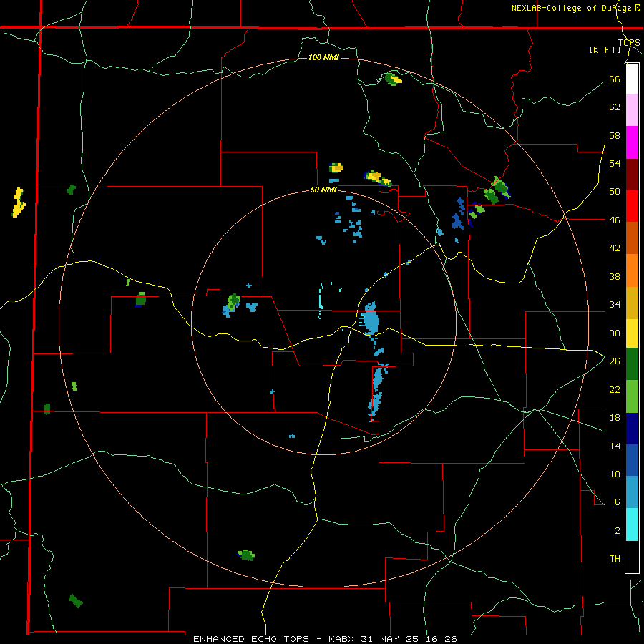Click the orange swatch at 38-42
The height and width of the screenshot is (644, 644).
(x=632, y=270)
